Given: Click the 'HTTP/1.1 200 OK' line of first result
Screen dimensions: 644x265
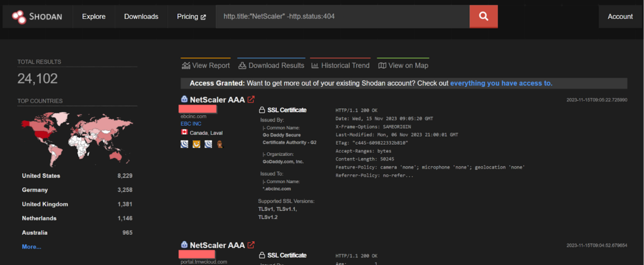Looking at the screenshot, I should click(x=356, y=111).
